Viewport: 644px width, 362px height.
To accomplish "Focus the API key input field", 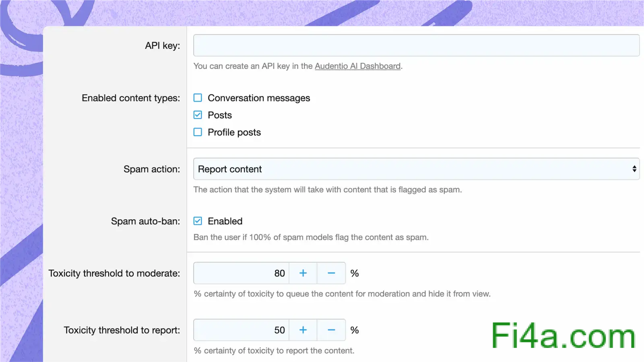I will [x=416, y=45].
